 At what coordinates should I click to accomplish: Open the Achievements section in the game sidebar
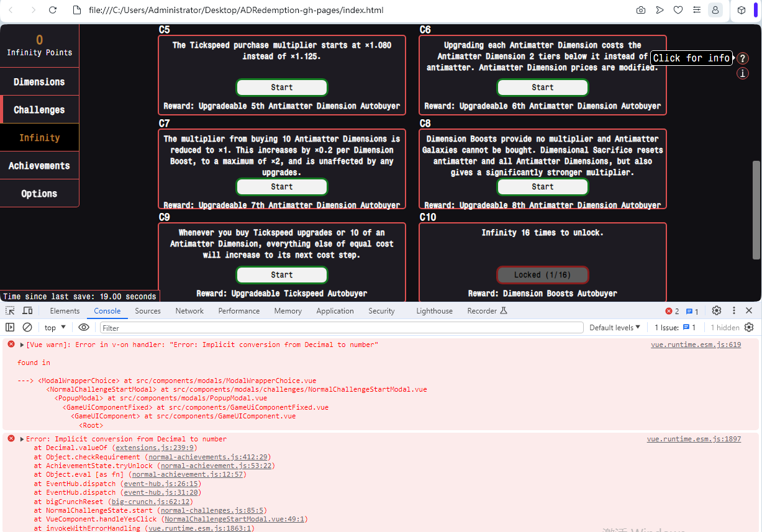pos(39,166)
